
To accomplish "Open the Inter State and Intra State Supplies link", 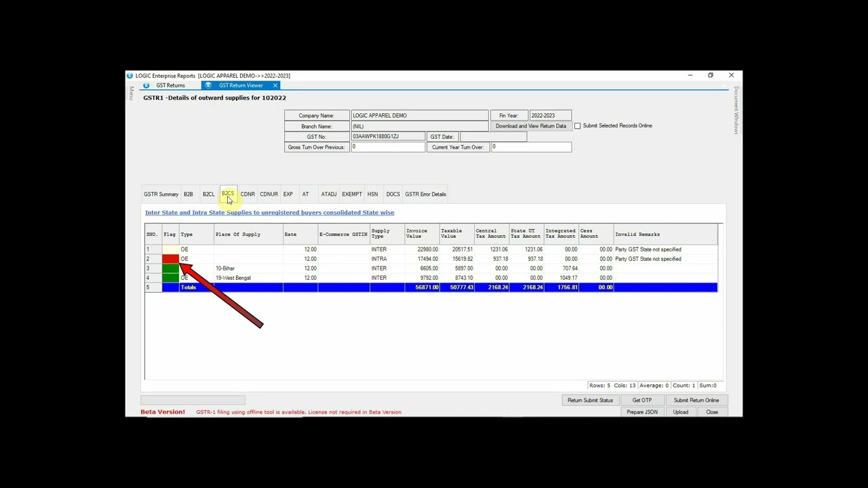I will (x=269, y=213).
